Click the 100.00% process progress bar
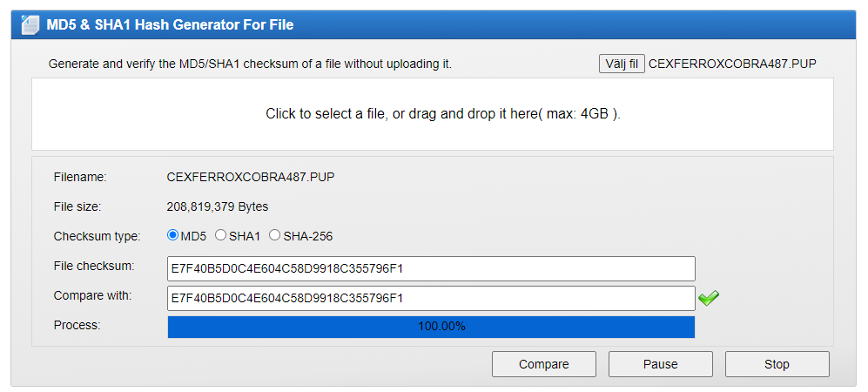The image size is (868, 392). [431, 327]
